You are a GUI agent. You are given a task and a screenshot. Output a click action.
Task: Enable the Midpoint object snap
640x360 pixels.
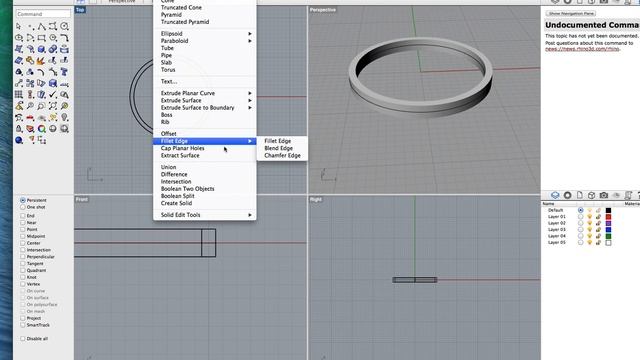23,236
